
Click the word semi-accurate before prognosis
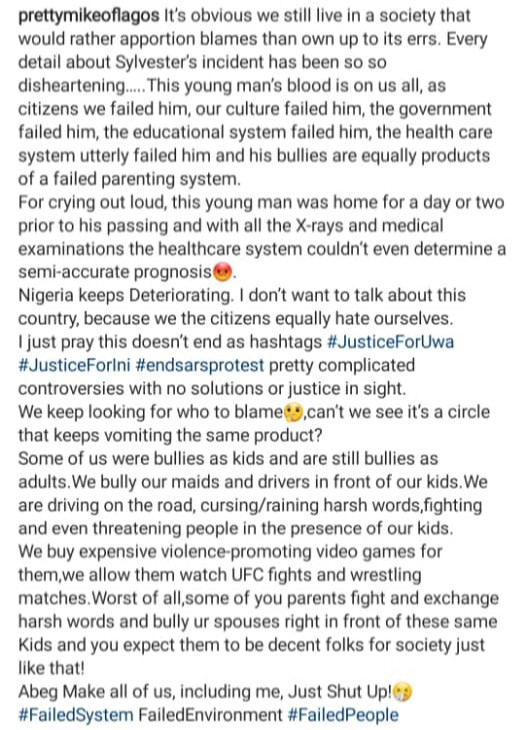(x=74, y=272)
